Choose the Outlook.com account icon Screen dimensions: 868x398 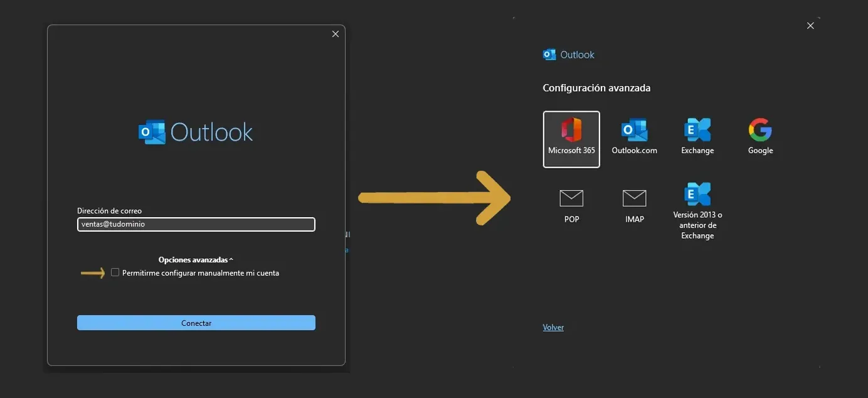click(634, 132)
